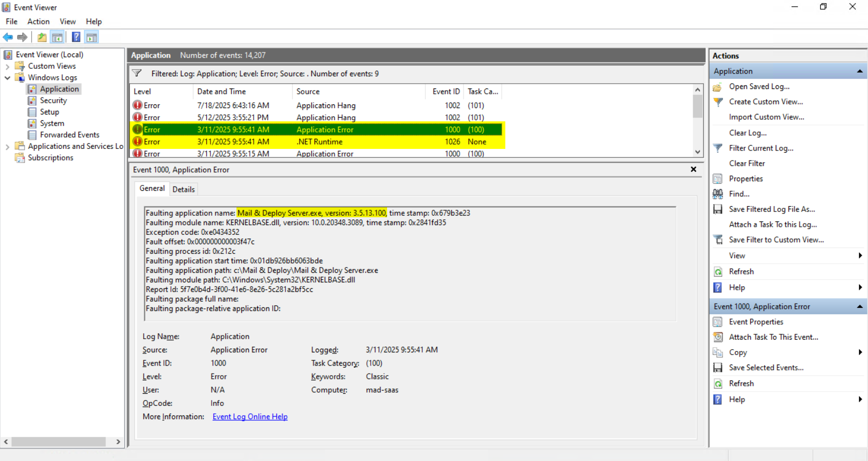Click the Forward arrow toolbar icon

coord(22,37)
